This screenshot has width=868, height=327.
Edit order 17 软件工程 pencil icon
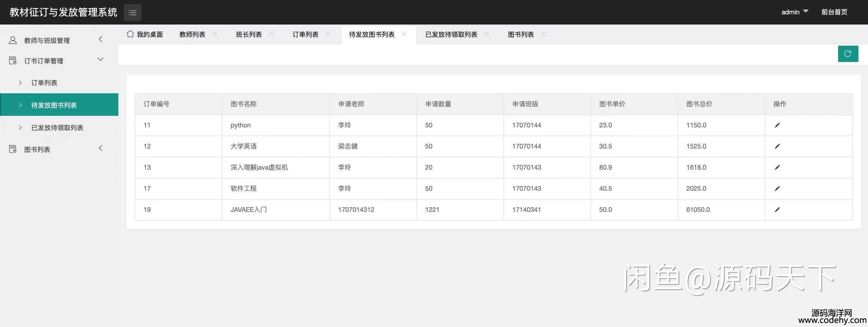point(777,189)
